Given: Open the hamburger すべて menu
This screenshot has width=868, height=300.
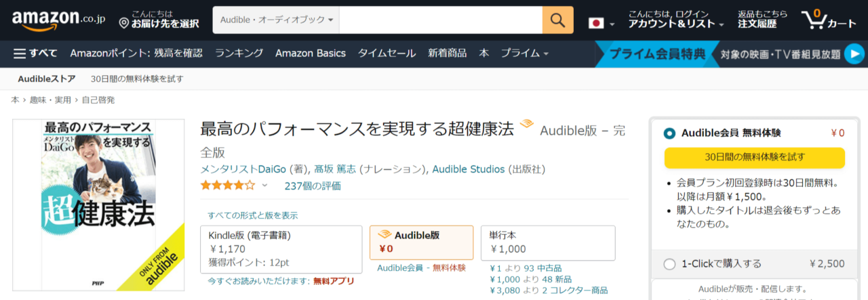Looking at the screenshot, I should (x=35, y=53).
